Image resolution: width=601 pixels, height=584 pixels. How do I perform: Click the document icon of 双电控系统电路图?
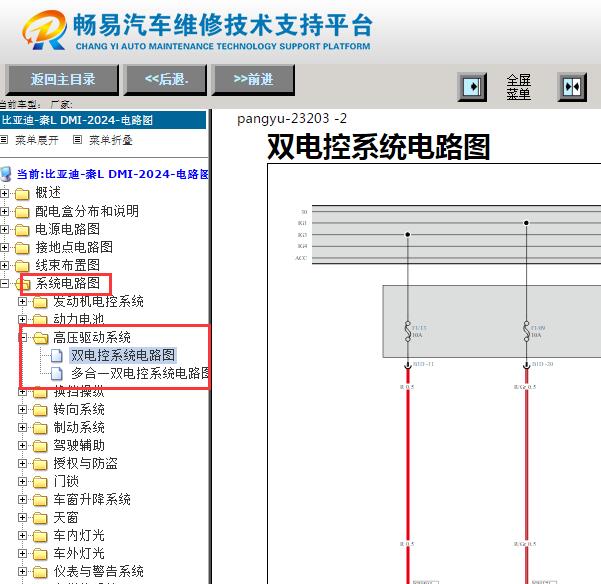point(57,356)
